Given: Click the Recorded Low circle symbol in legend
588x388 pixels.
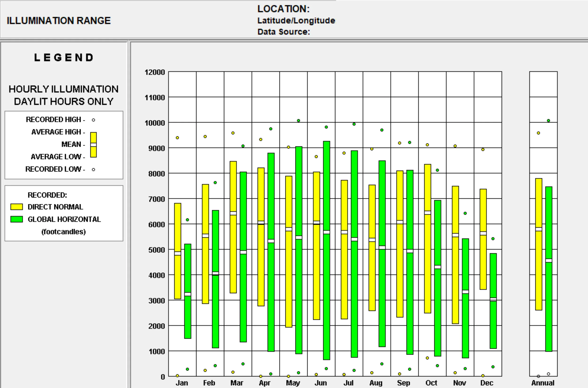Looking at the screenshot, I should click(93, 169).
